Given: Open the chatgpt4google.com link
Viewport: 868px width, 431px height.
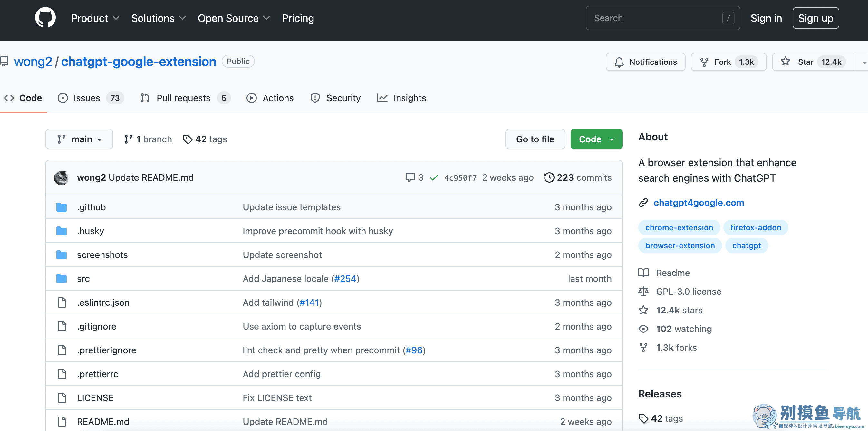Looking at the screenshot, I should [x=699, y=203].
